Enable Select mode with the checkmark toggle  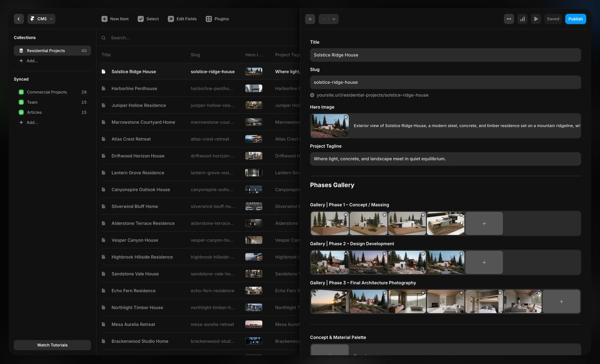coord(148,19)
